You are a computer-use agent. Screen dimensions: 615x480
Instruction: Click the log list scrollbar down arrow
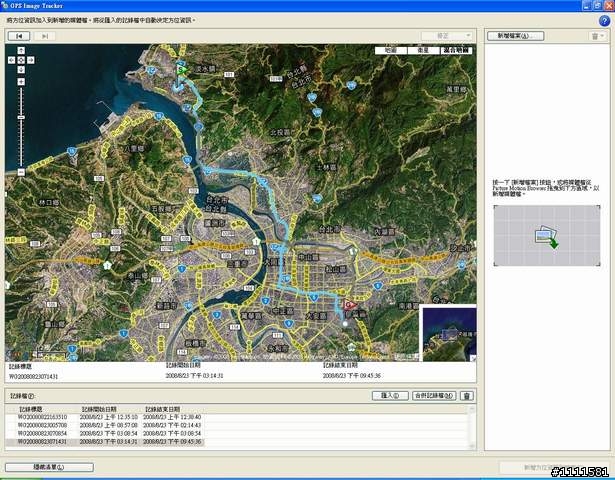(472, 446)
